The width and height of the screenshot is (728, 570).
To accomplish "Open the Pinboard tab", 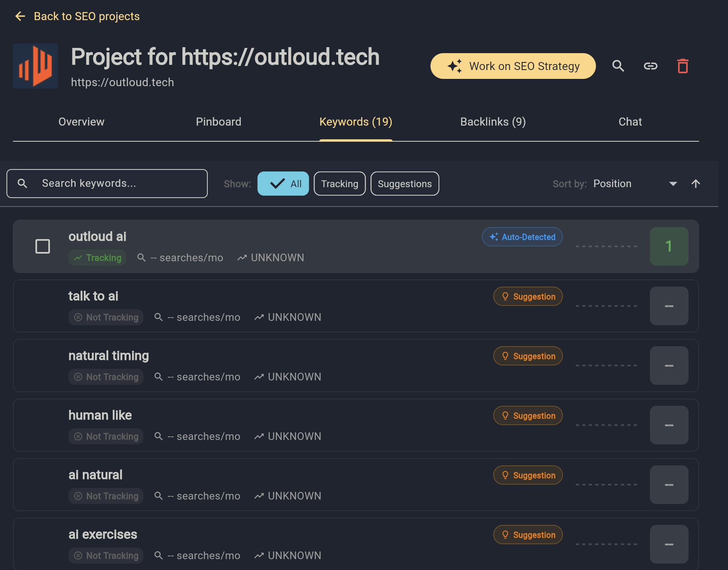I will (x=219, y=122).
